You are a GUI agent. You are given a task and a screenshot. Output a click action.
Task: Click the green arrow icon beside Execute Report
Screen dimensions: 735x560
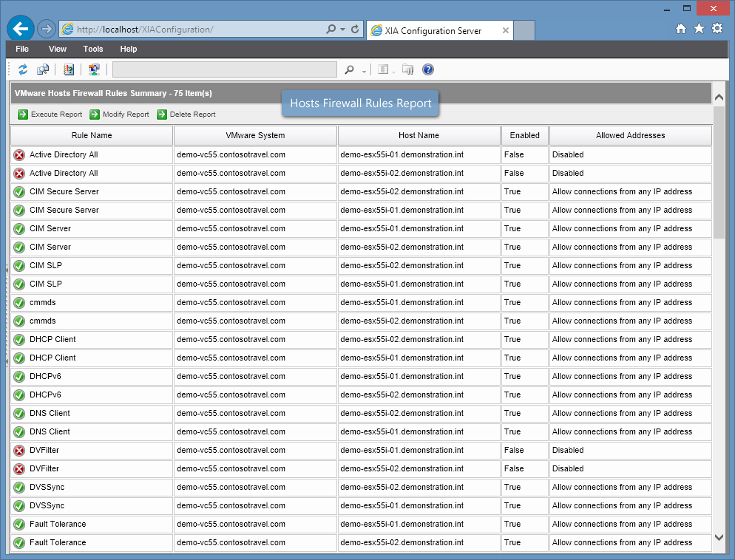tap(22, 115)
